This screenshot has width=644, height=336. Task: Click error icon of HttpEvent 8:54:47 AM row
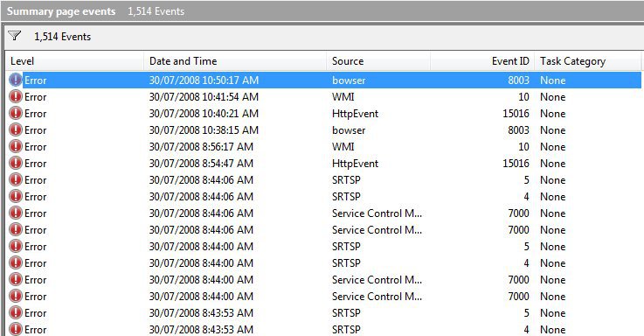pos(15,164)
